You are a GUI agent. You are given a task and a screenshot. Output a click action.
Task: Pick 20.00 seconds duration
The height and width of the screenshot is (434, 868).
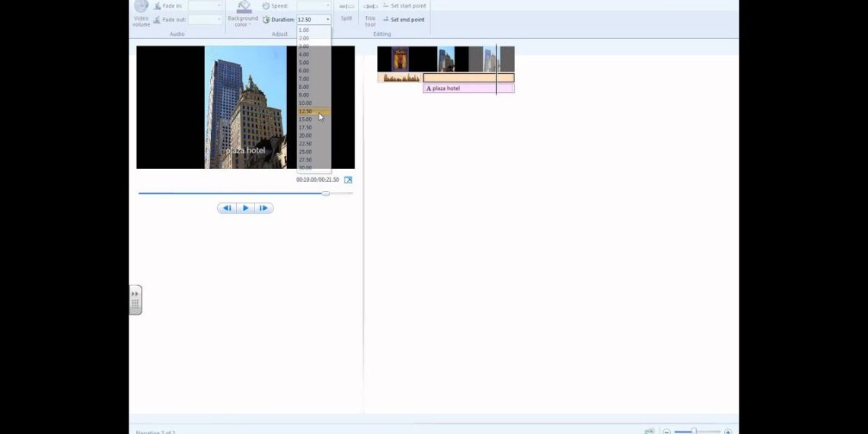[x=314, y=136]
